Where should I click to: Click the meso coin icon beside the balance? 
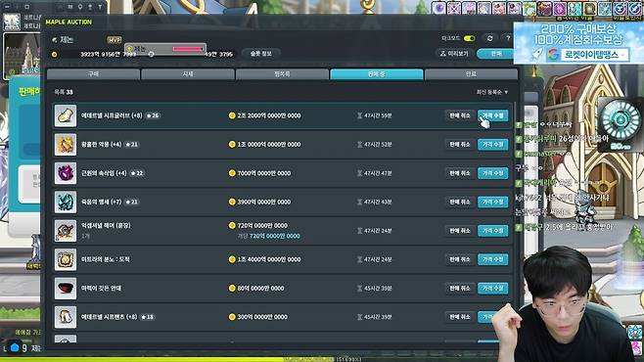click(54, 54)
